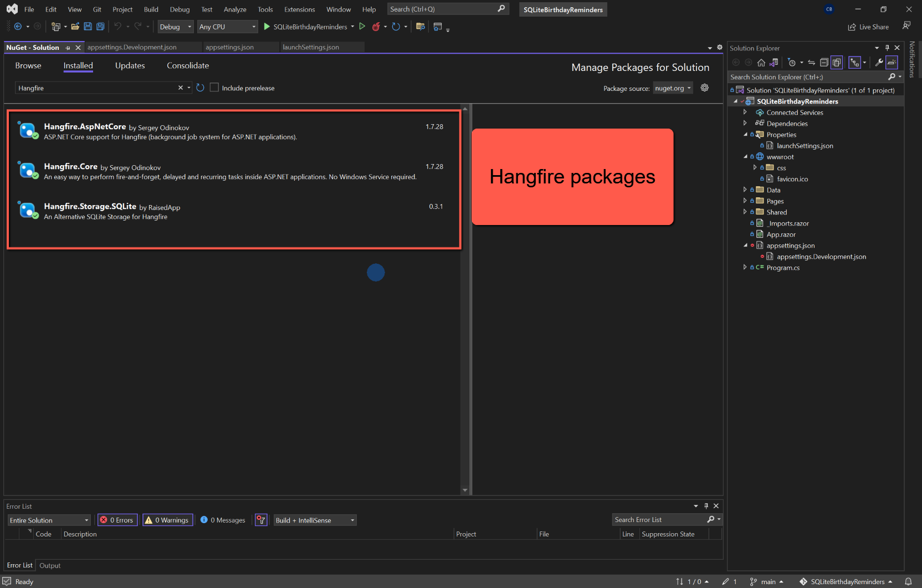
Task: Open the nuget.org package source dropdown
Action: [673, 88]
